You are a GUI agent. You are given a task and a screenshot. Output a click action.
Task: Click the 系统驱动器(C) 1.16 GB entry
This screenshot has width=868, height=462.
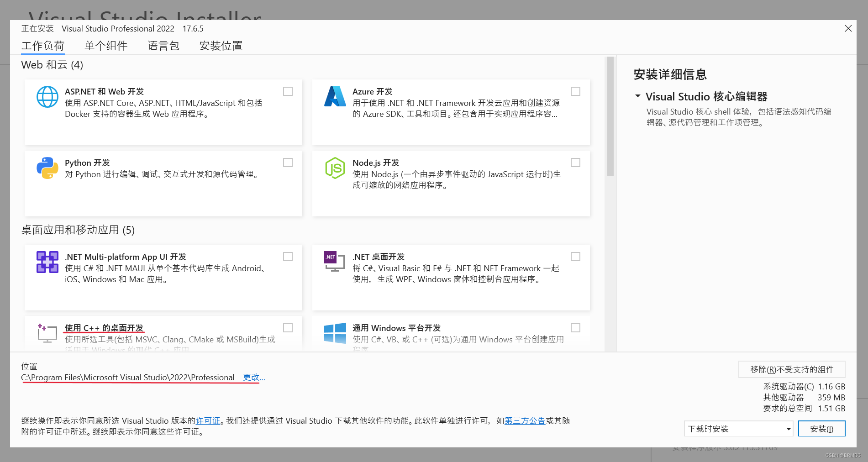(804, 386)
